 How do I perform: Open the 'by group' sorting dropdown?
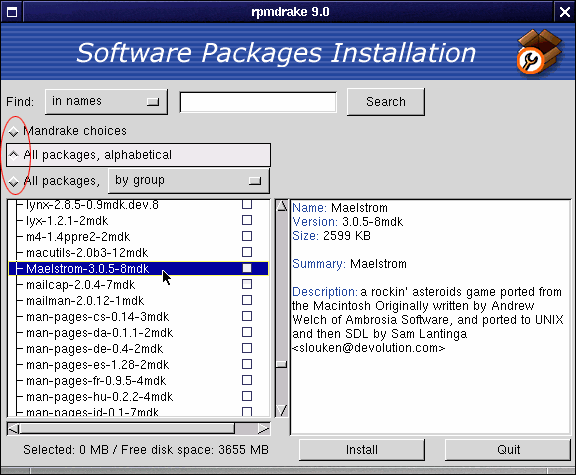click(x=189, y=180)
